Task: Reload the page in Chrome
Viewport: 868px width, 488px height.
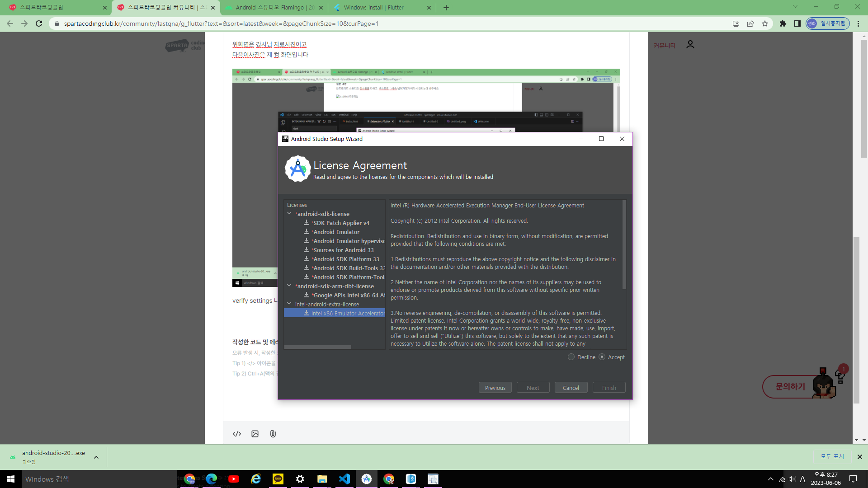Action: tap(39, 23)
